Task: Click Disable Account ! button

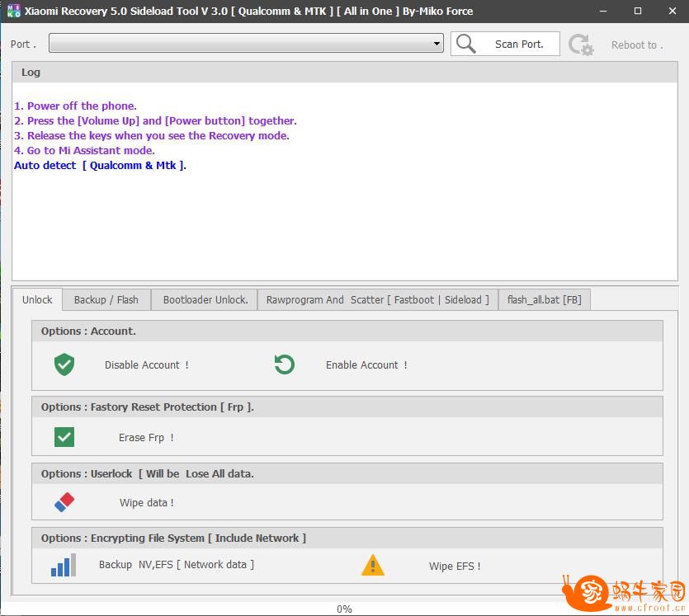Action: (146, 364)
